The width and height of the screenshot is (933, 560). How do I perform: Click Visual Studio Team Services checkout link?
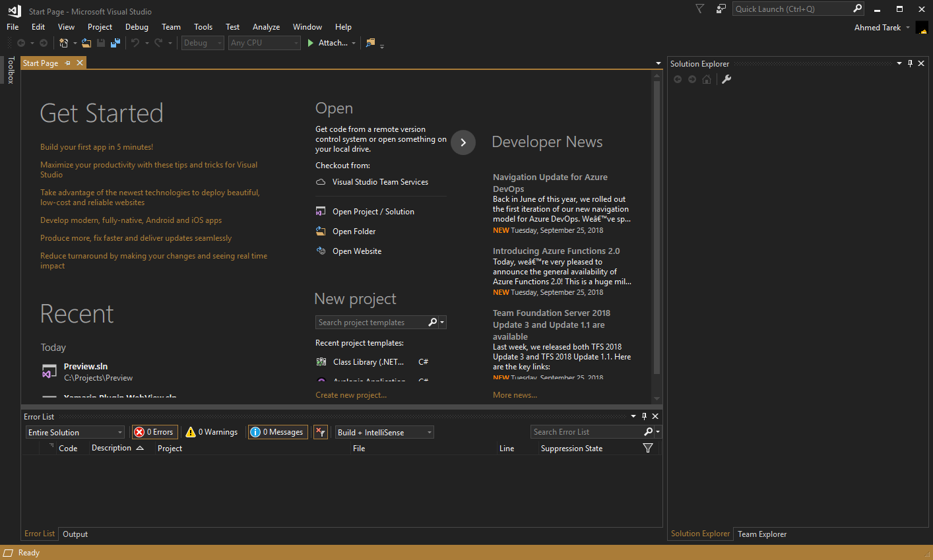click(380, 182)
